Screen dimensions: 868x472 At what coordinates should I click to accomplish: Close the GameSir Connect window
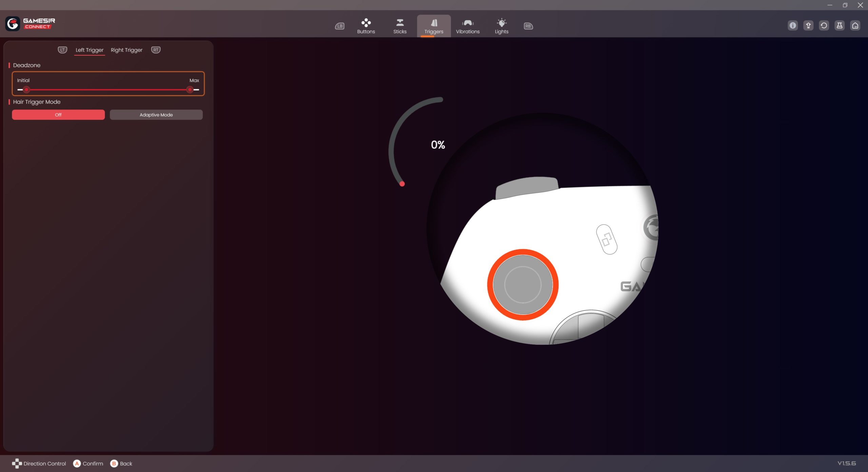[x=860, y=5]
